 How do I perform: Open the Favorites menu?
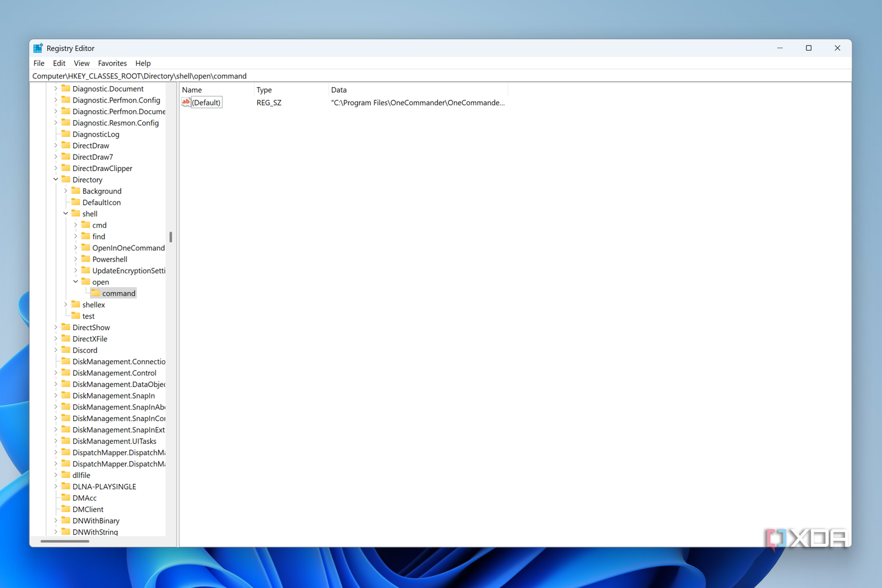coord(112,63)
